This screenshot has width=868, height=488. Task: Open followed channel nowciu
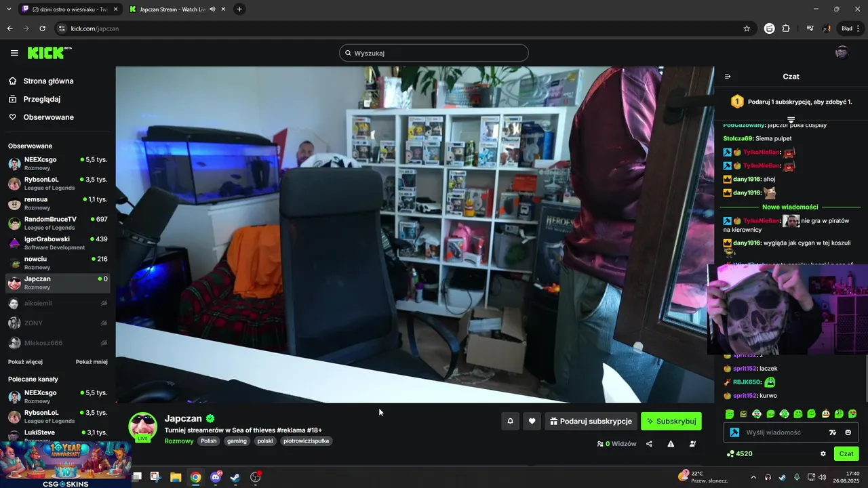(58, 263)
